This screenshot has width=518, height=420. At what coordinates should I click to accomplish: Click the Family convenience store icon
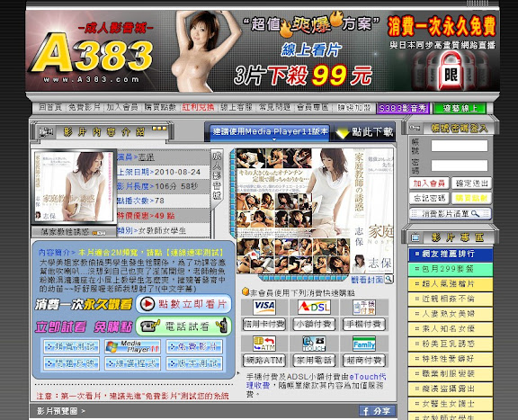pos(363,344)
